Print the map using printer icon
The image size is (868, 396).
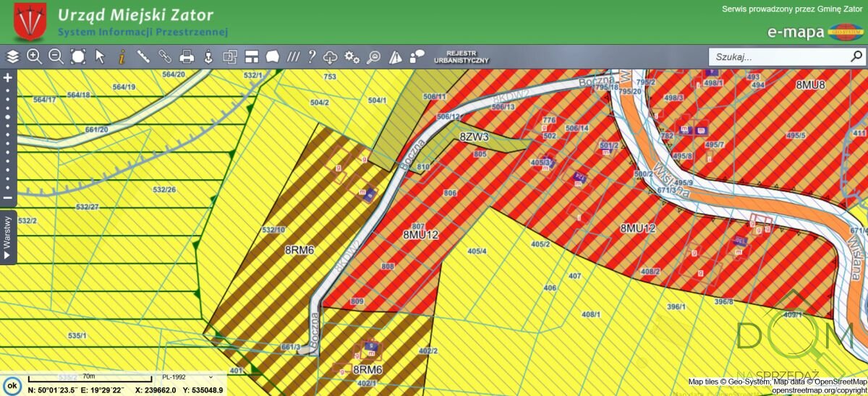click(x=187, y=56)
